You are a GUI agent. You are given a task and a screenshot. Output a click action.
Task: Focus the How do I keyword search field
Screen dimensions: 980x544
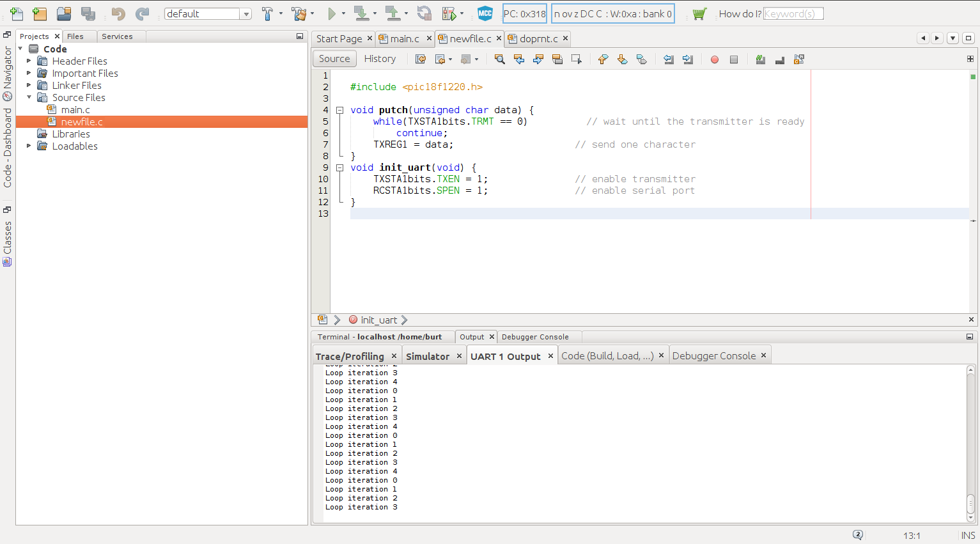point(793,13)
